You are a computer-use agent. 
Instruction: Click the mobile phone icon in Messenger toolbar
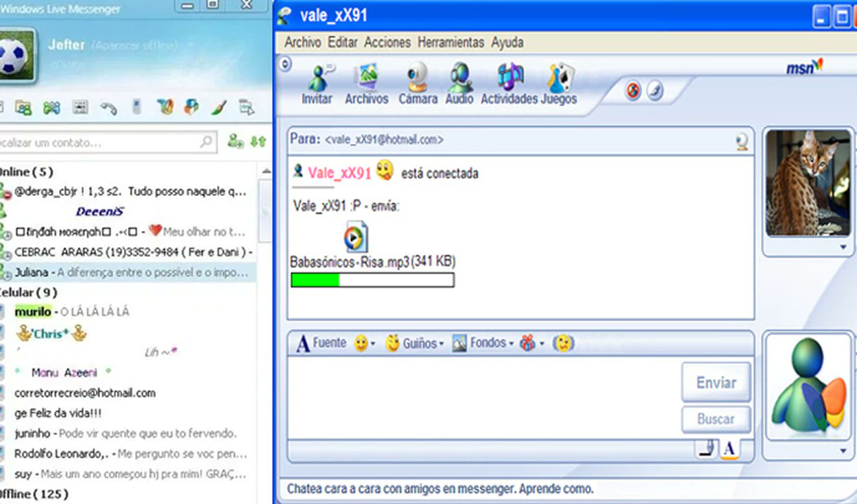137,107
